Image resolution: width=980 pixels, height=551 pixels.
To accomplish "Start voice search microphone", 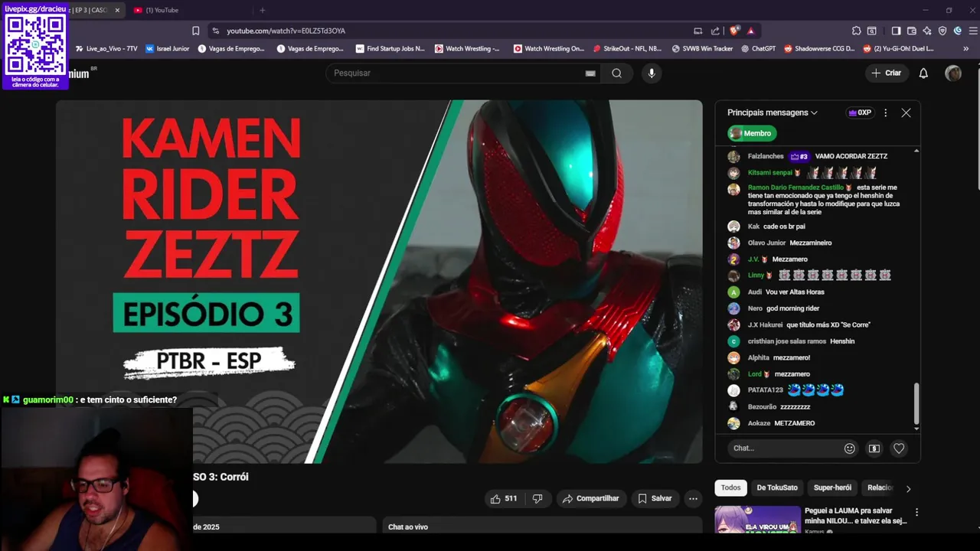I will 652,73.
